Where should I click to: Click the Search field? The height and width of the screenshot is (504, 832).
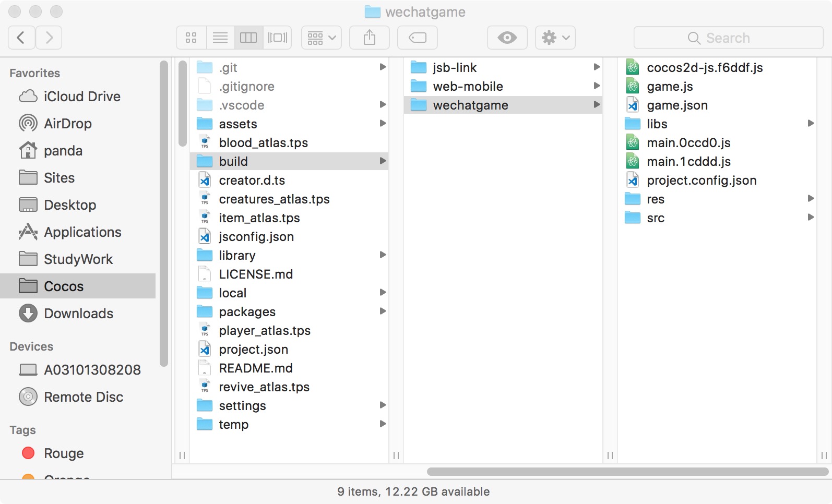pos(729,38)
